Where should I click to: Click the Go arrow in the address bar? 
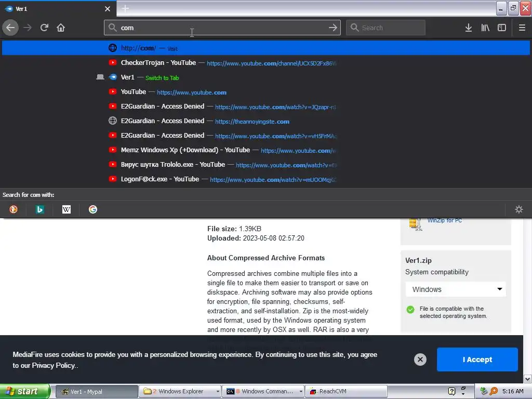click(333, 28)
